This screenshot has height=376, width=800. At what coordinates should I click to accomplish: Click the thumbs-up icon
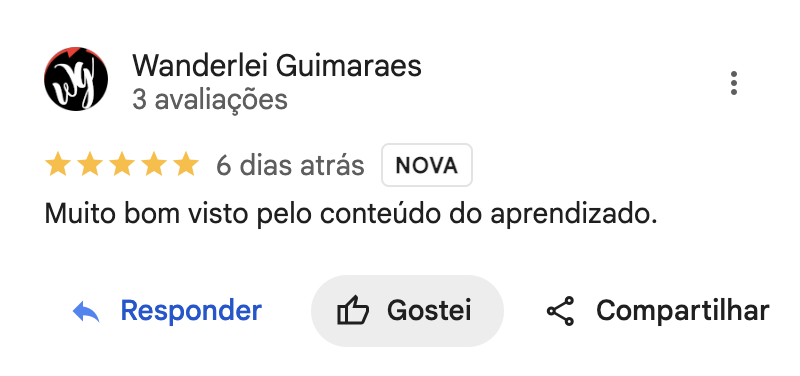[x=353, y=311]
